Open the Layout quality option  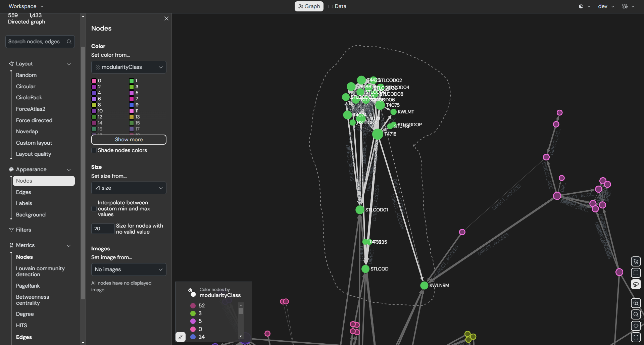[x=34, y=154]
